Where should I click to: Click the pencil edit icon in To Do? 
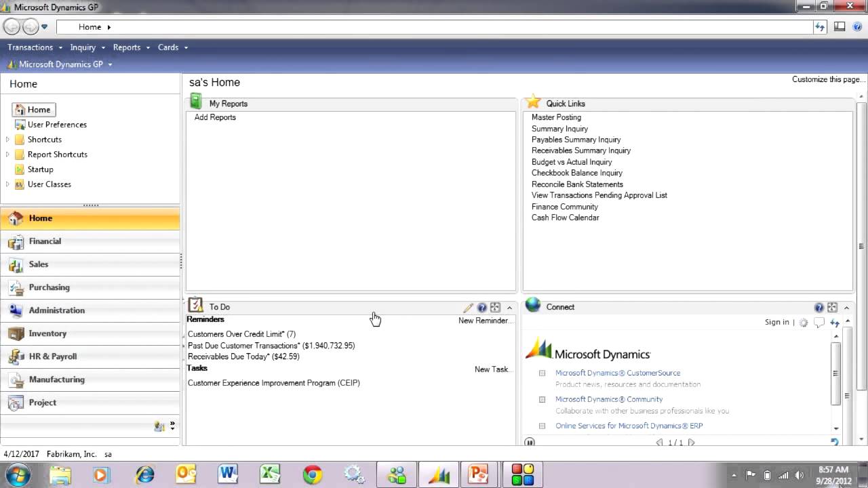tap(468, 308)
